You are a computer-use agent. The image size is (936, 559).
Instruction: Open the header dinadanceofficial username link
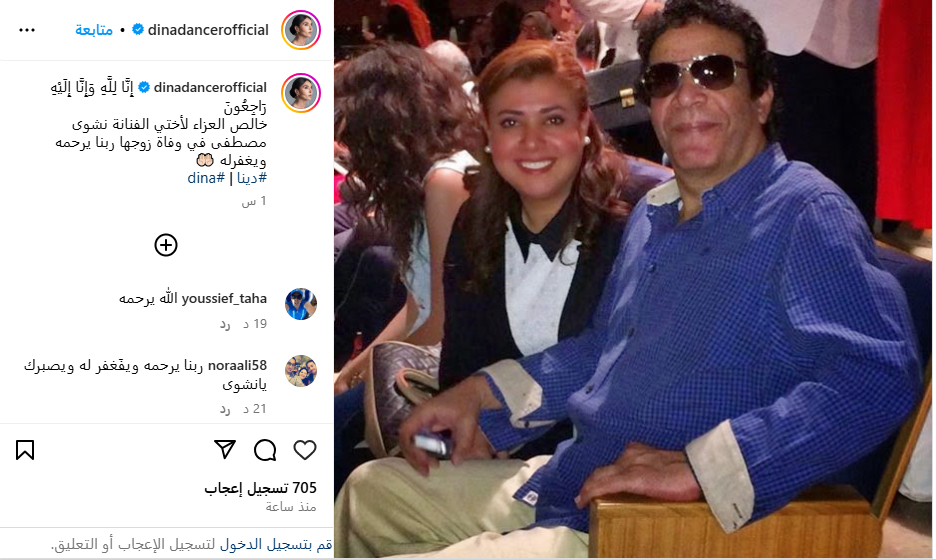208,30
